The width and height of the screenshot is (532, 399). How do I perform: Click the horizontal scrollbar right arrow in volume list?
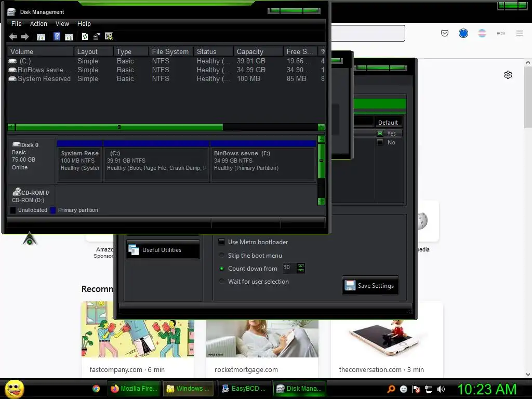click(321, 127)
